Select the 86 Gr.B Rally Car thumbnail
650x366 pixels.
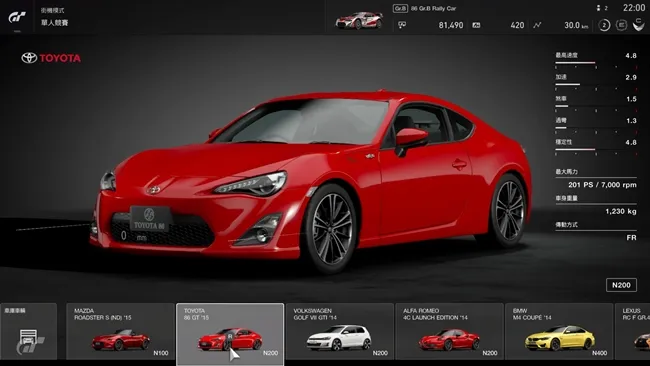tap(359, 20)
